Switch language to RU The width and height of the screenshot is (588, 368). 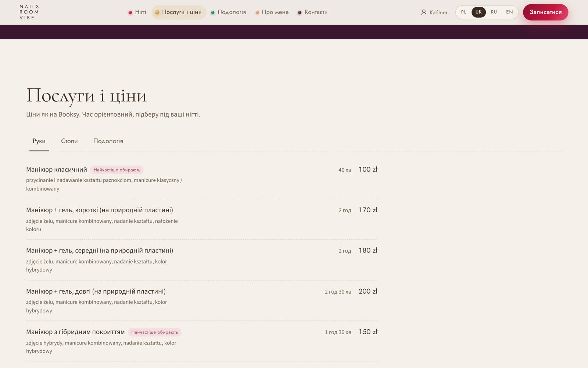494,12
